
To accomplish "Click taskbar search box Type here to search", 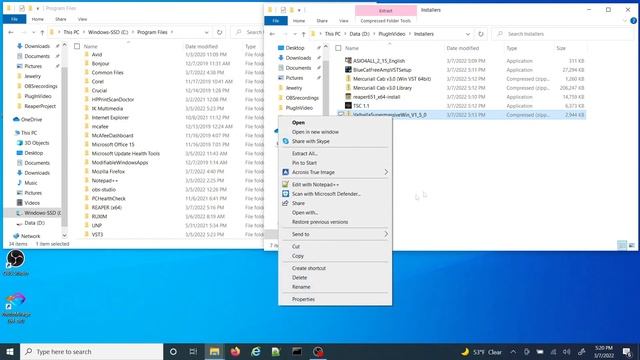I will tap(92, 352).
